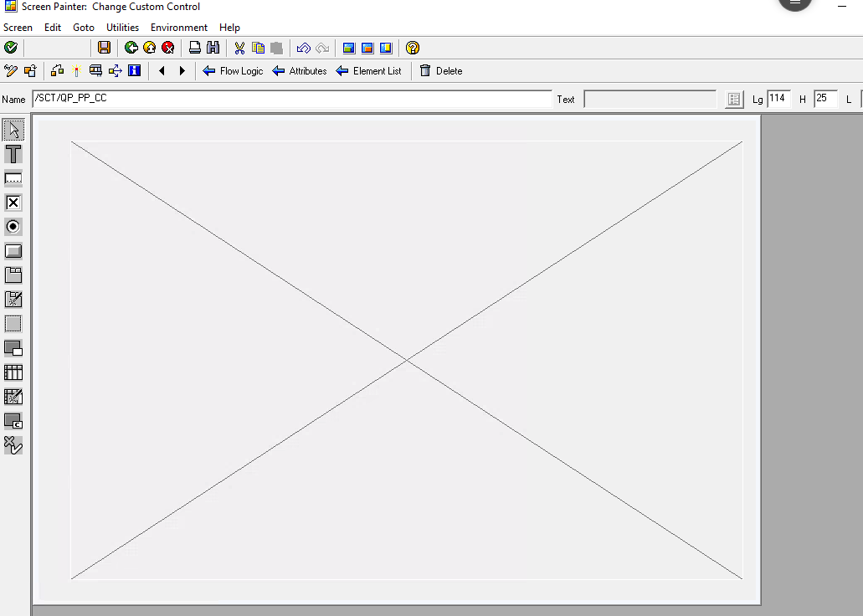
Task: Select the Table Control tool
Action: [x=13, y=372]
